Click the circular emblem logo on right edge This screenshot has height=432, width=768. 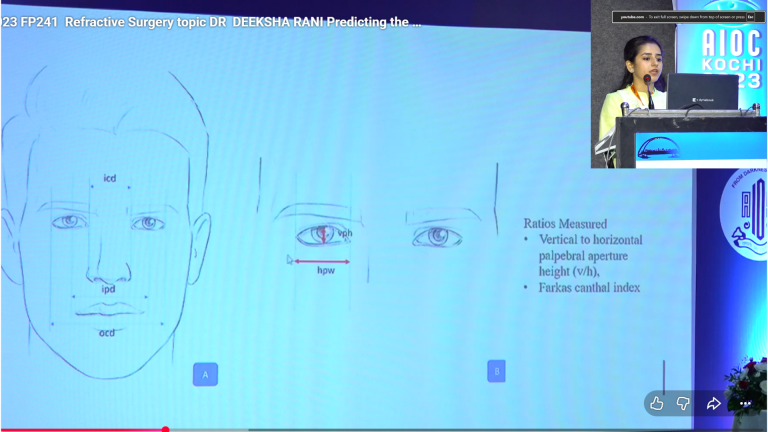744,213
